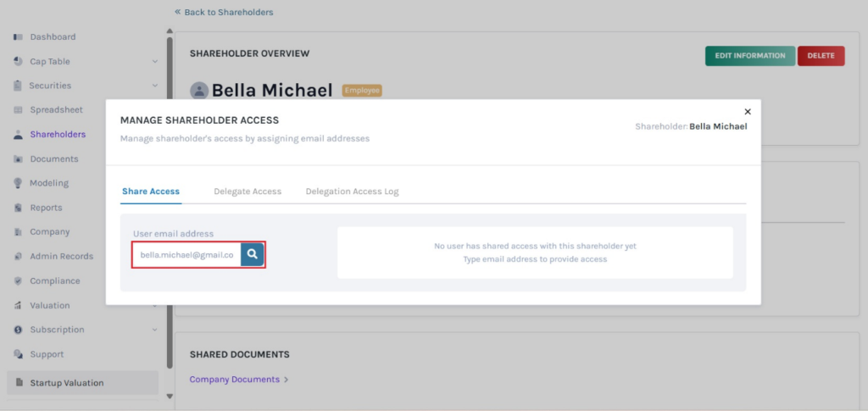Screen dimensions: 868x411
Task: Go to Modeling in the sidebar
Action: pos(49,183)
